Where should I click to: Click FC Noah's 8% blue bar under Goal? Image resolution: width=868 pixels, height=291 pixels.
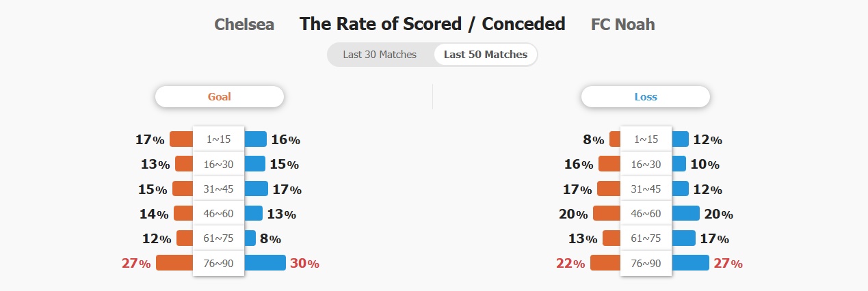point(250,238)
